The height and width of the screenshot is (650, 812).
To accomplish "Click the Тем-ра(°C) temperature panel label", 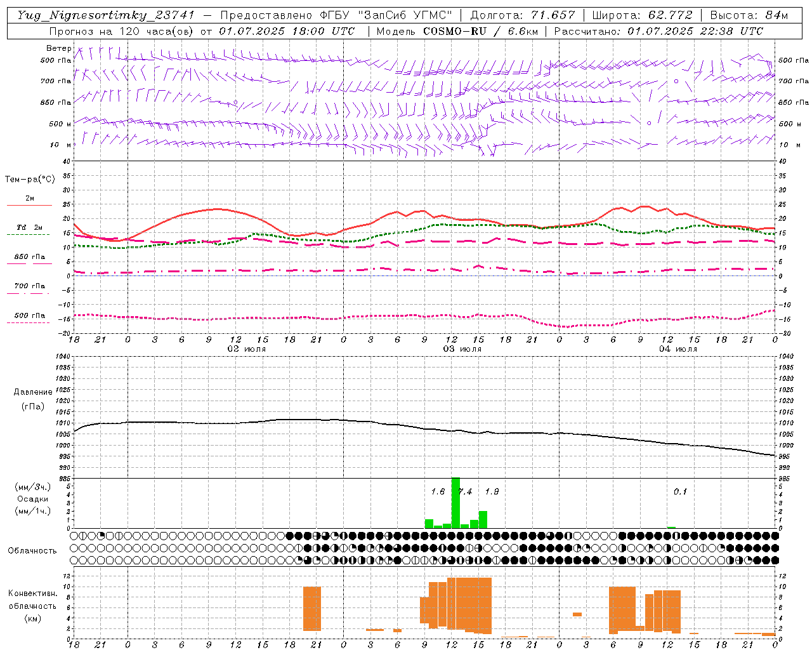I will point(30,179).
